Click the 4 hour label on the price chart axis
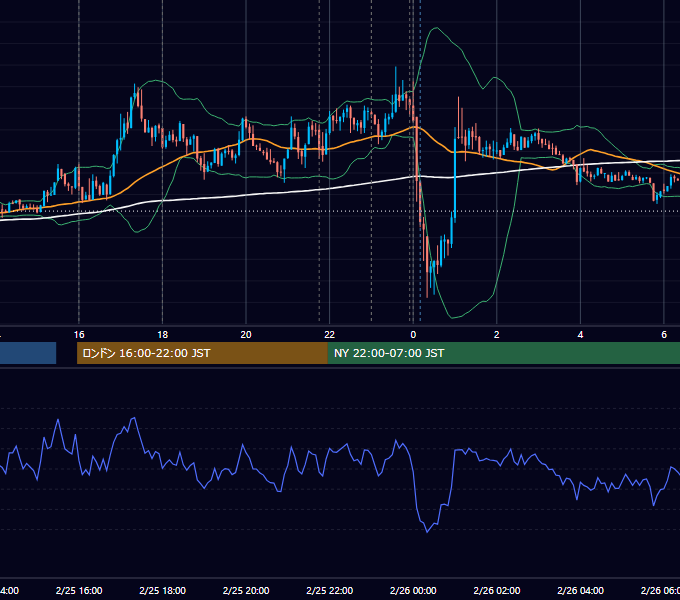 (580, 335)
